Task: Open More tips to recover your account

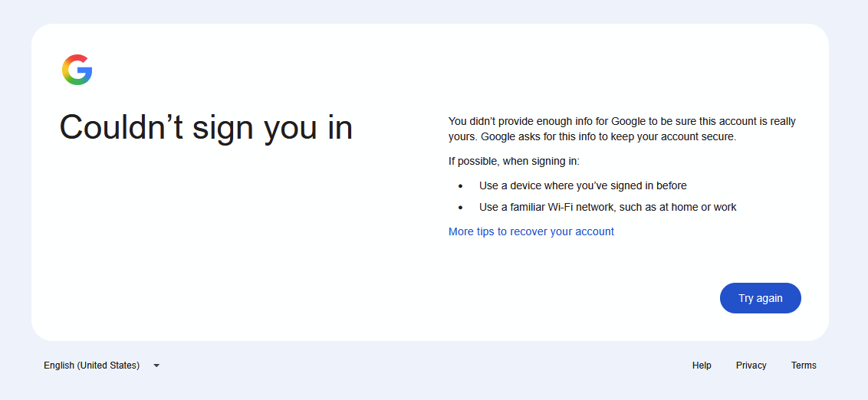Action: [x=531, y=231]
